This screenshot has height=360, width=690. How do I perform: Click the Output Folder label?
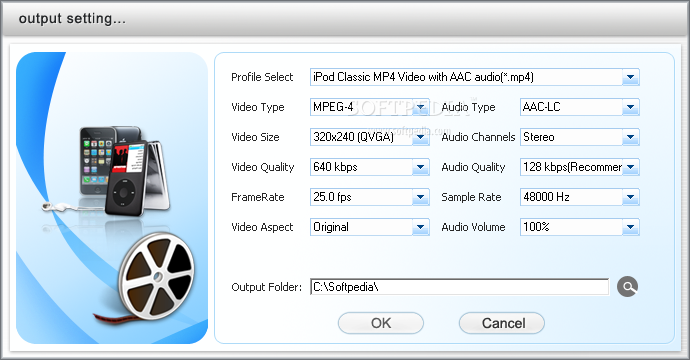click(267, 287)
